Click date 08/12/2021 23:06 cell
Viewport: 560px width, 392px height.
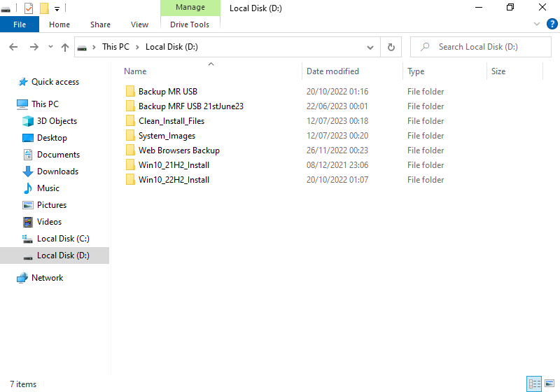337,164
